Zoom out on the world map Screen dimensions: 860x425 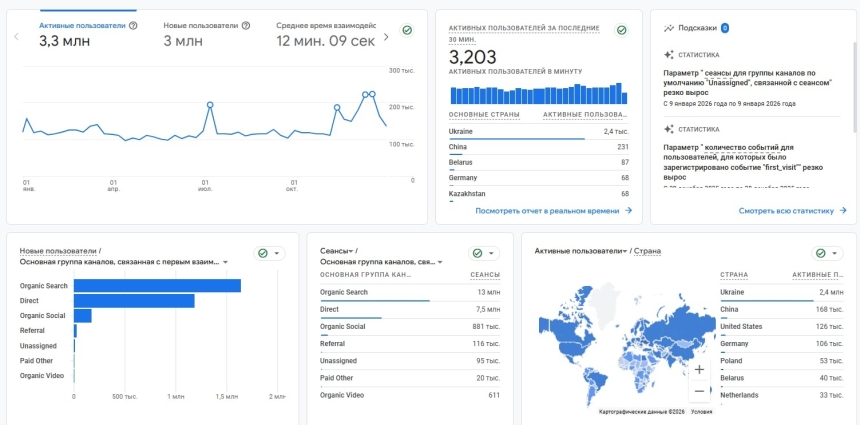click(699, 391)
